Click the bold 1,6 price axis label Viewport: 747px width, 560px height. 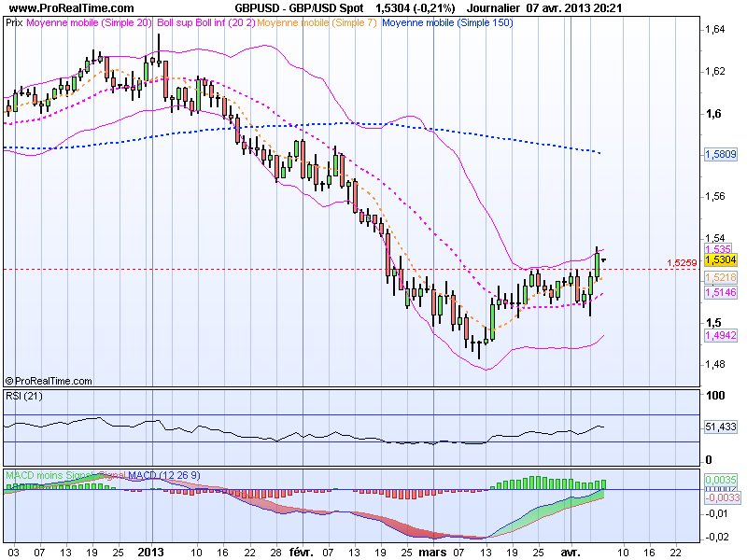[x=713, y=113]
